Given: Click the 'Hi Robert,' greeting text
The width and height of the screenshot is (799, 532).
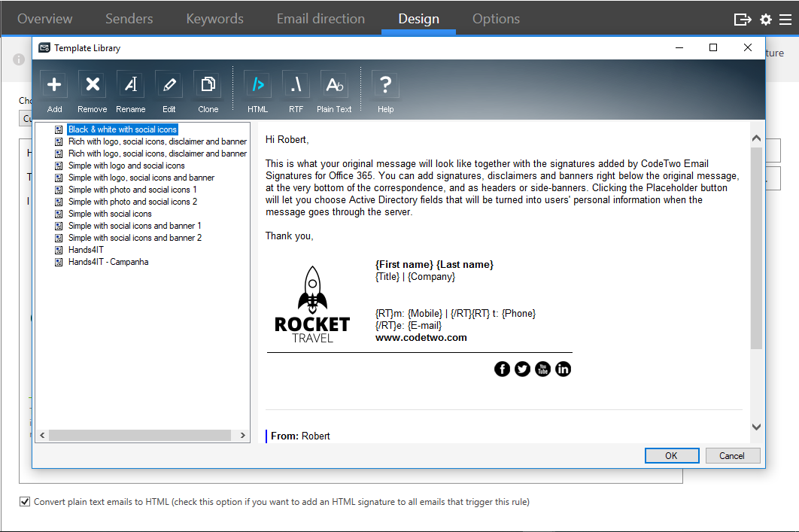Looking at the screenshot, I should click(x=287, y=140).
